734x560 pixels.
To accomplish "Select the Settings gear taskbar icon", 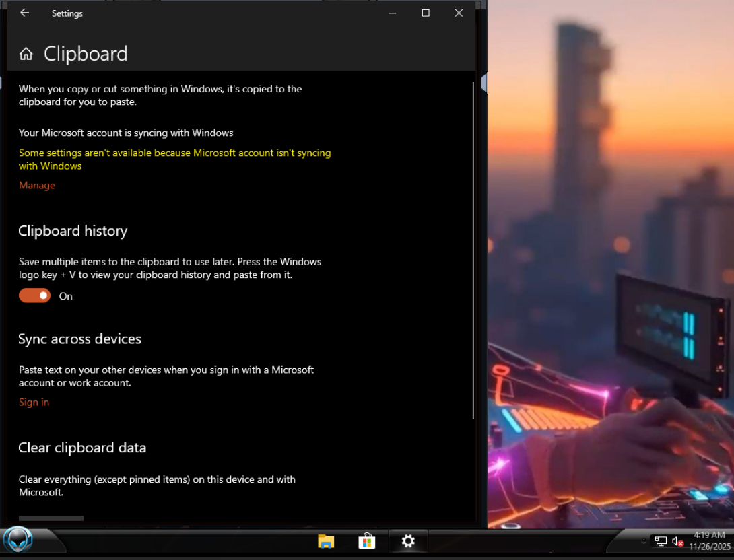I will click(408, 541).
